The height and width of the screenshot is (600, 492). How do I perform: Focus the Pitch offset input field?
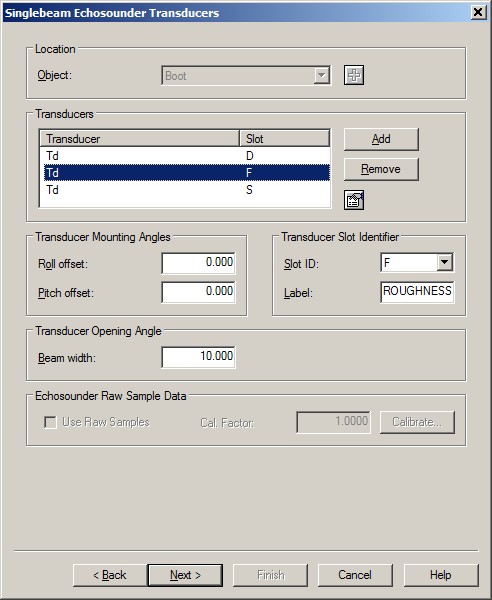(198, 292)
